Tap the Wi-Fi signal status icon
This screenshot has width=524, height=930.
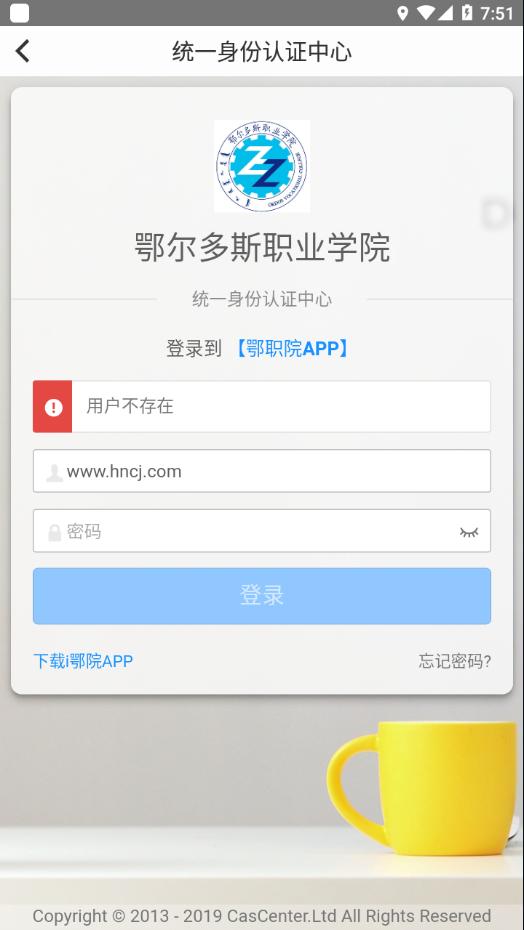[425, 13]
